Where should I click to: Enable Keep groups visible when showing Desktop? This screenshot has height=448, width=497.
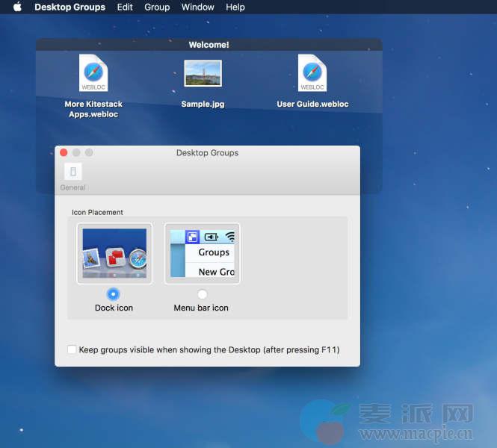[72, 349]
